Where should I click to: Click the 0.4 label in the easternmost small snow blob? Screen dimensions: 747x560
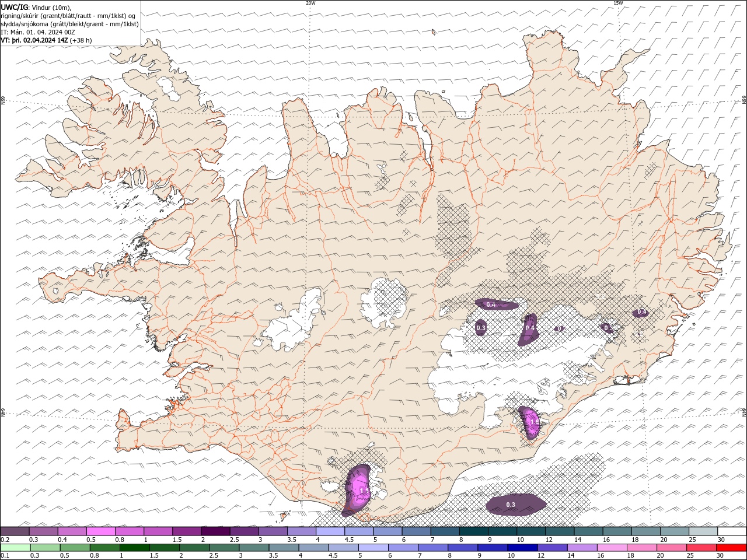coord(641,312)
